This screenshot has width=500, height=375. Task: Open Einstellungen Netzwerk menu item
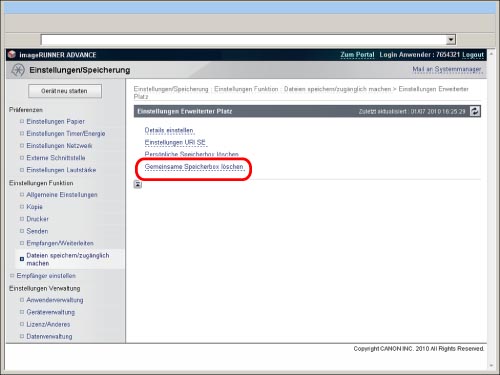click(x=59, y=146)
